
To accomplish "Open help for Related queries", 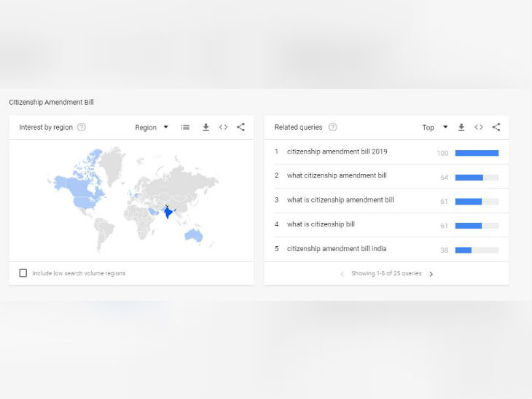I will (332, 127).
